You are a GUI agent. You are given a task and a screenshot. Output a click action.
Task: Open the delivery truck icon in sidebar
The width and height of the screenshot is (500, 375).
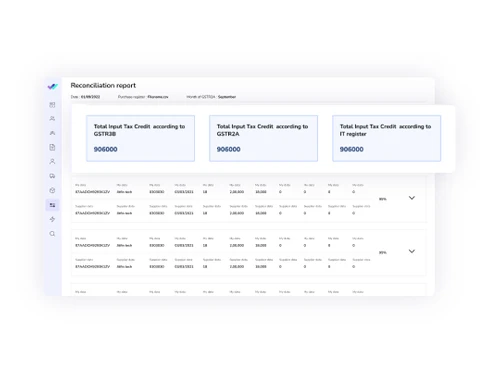[52, 176]
